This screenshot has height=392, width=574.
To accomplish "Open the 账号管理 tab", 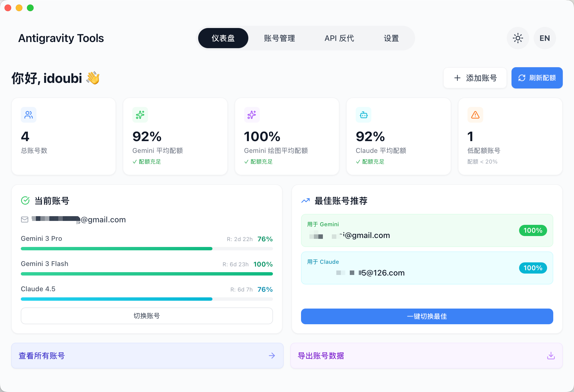I will pyautogui.click(x=279, y=38).
